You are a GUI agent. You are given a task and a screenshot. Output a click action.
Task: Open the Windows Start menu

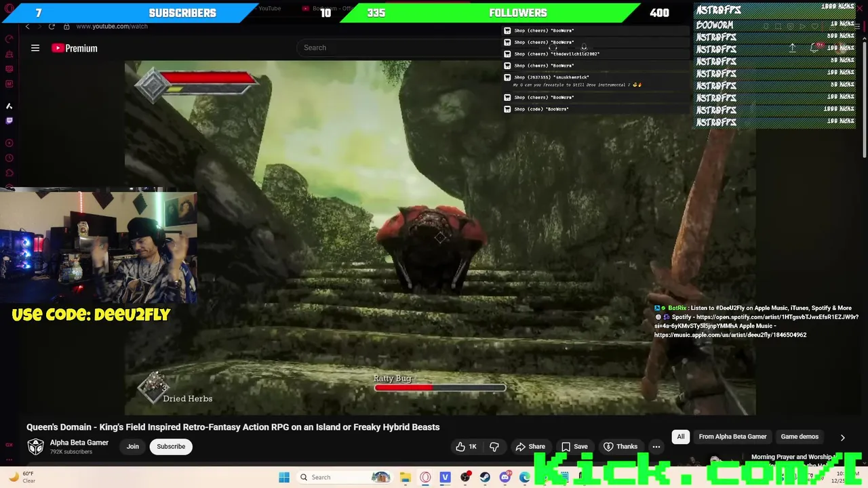click(x=284, y=477)
